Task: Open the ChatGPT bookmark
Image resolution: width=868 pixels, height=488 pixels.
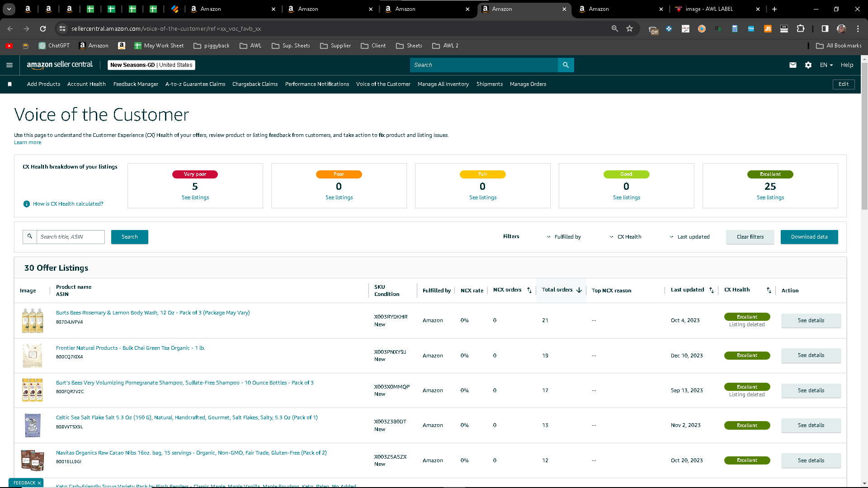Action: pos(54,46)
